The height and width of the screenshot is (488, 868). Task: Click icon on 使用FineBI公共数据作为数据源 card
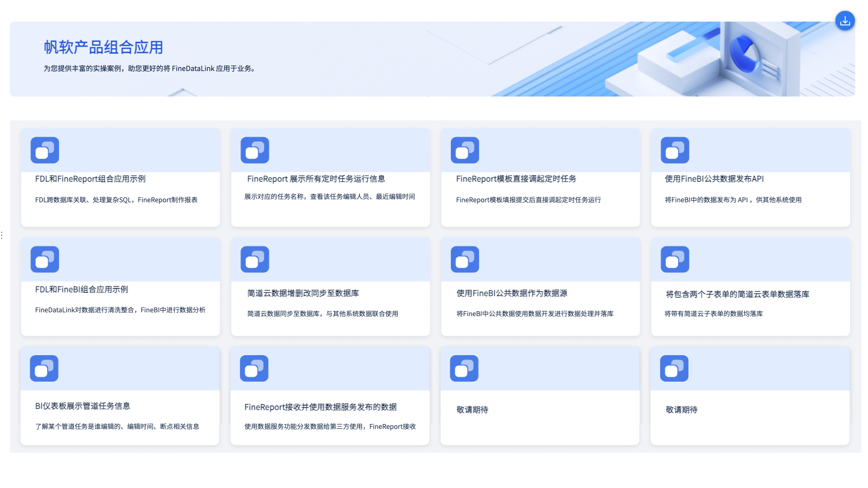coord(465,259)
